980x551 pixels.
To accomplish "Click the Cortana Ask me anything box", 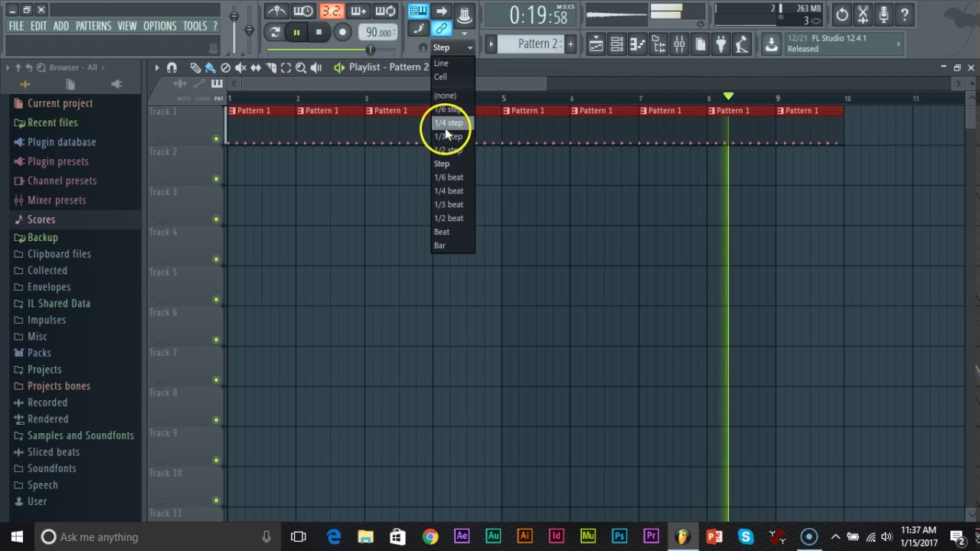I will point(158,536).
